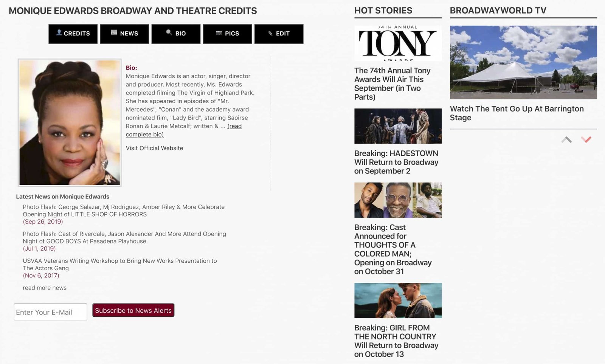Visit Official Website link
The width and height of the screenshot is (605, 364).
[x=154, y=148]
